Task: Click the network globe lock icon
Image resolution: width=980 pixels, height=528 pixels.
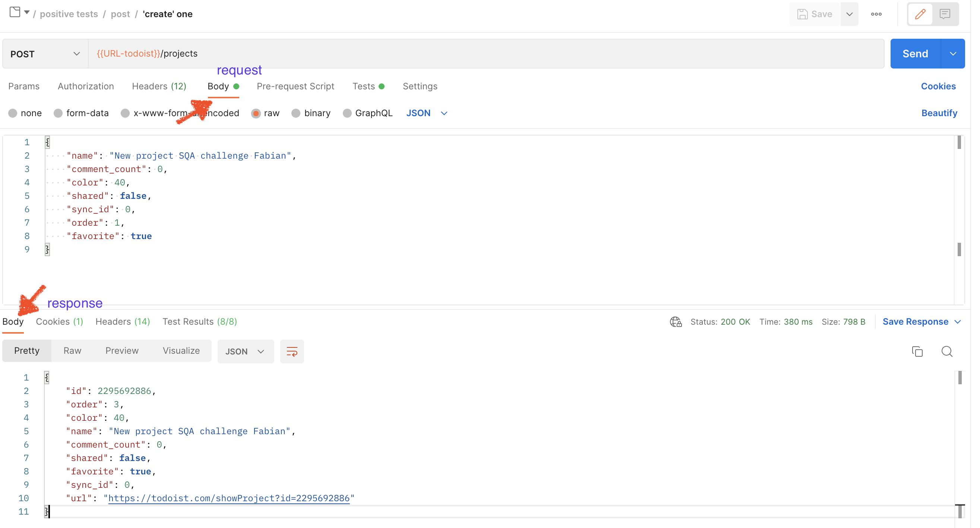Action: tap(676, 322)
